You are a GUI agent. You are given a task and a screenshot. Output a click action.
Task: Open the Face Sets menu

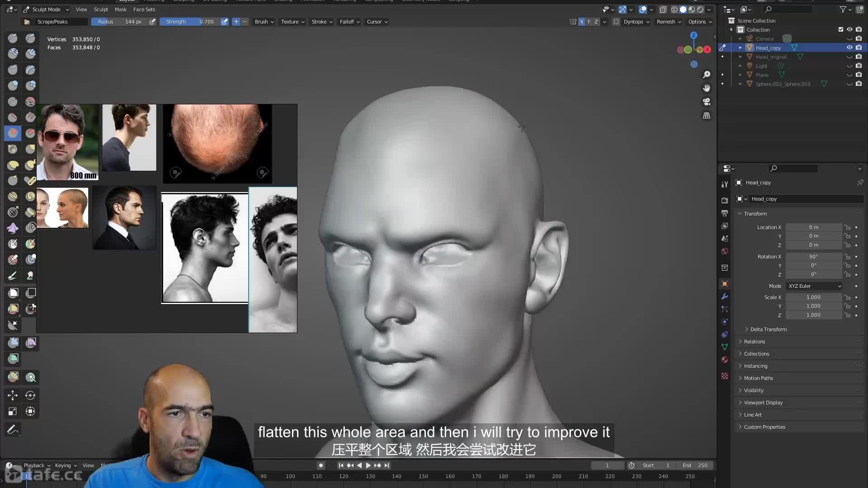coord(144,9)
